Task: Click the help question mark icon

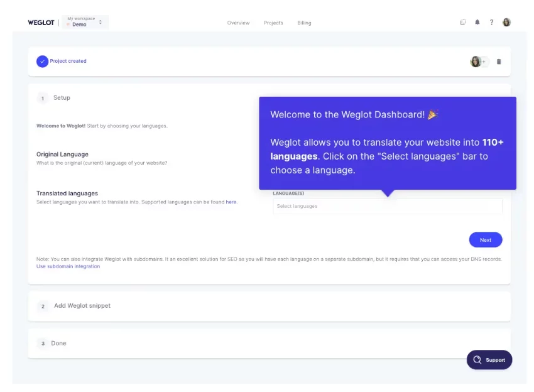Action: click(x=491, y=23)
